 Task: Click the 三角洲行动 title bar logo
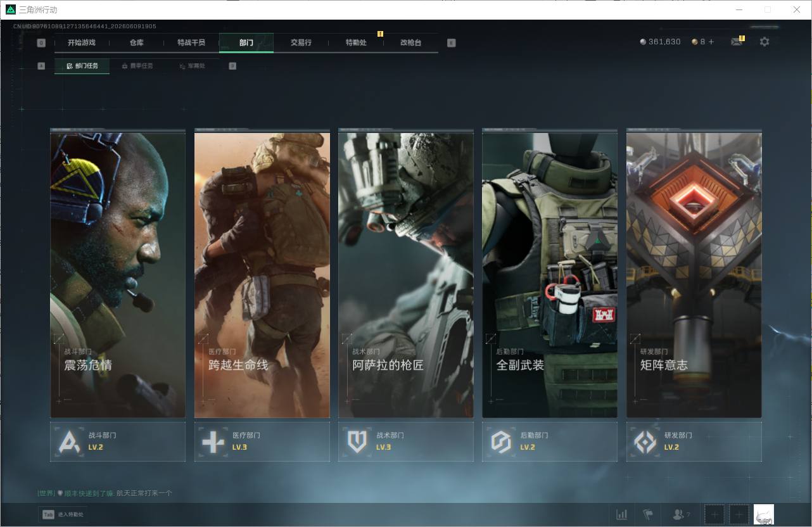[10, 10]
